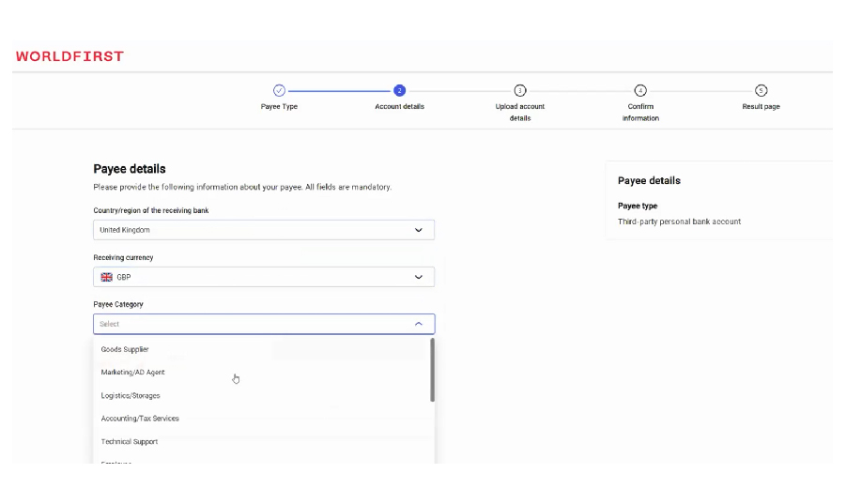Image resolution: width=846 pixels, height=504 pixels.
Task: Click the step 4 Confirm information circle
Action: click(x=640, y=90)
